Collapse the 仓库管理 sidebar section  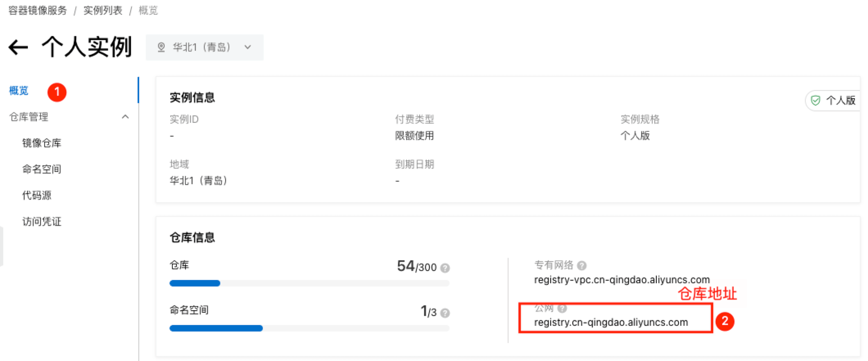click(x=125, y=117)
